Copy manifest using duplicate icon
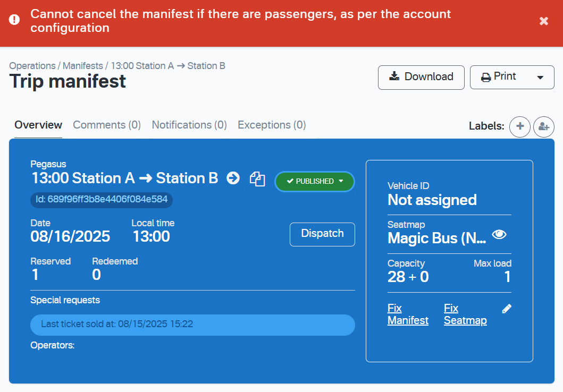The image size is (563, 392). pyautogui.click(x=257, y=178)
